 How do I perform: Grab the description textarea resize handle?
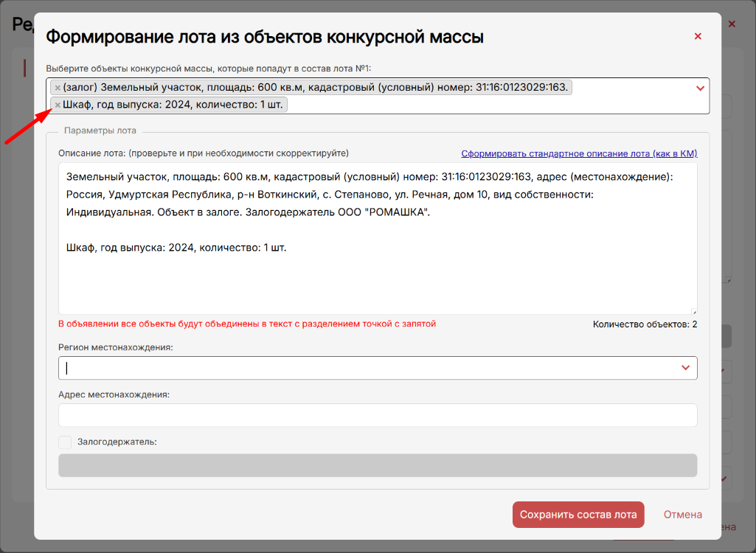tap(693, 310)
